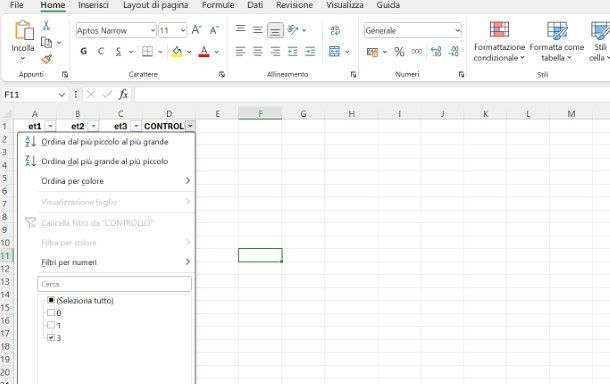Apply thousands separator style
Screen dimensions: 610x384
[417, 51]
